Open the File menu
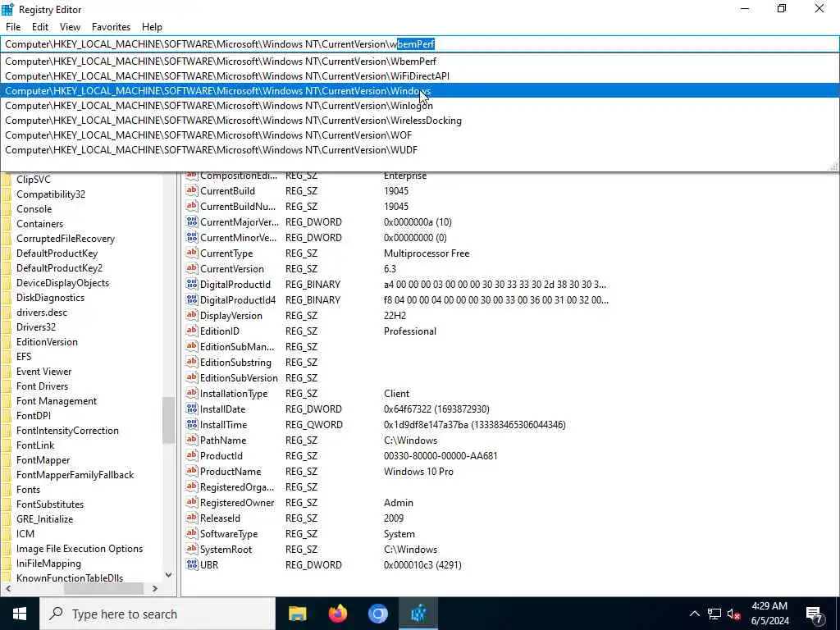 pyautogui.click(x=13, y=27)
